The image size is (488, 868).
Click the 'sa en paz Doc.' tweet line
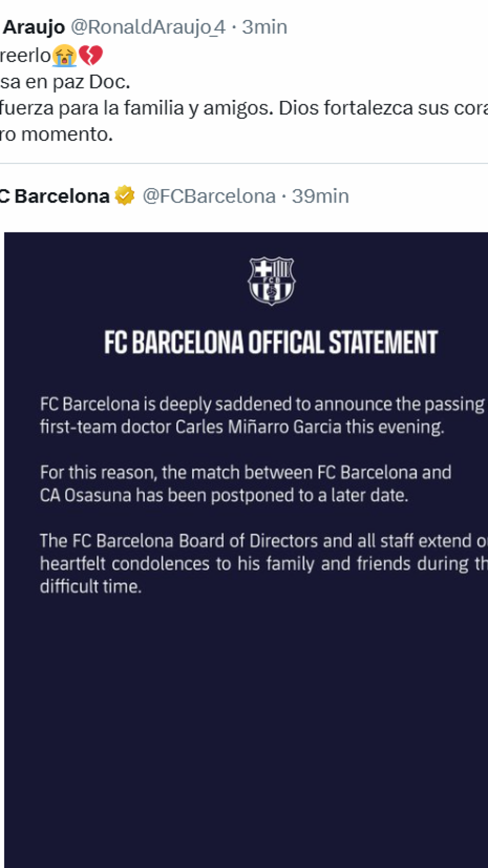pyautogui.click(x=65, y=82)
